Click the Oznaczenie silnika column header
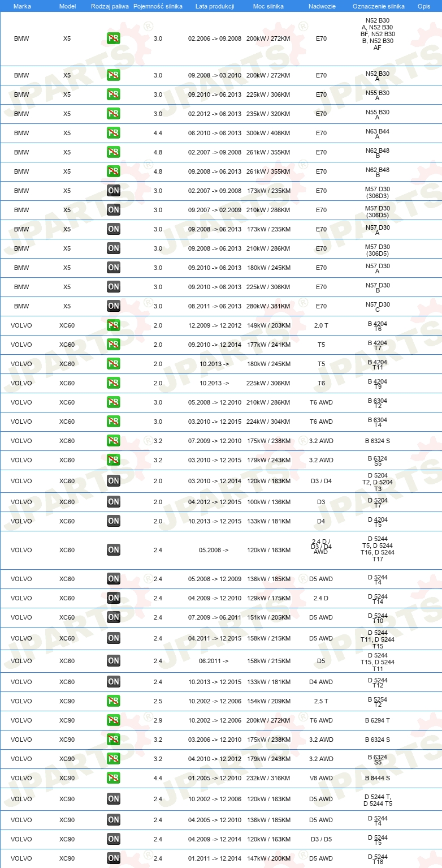The image size is (442, 868). (x=378, y=6)
